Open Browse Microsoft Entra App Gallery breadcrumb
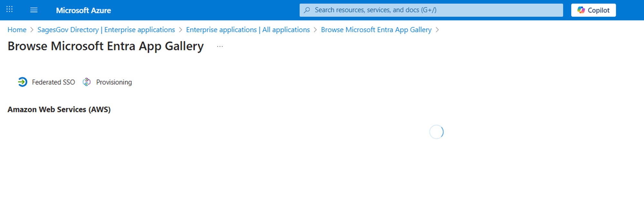Screen dimensions: 644x198 (376, 30)
